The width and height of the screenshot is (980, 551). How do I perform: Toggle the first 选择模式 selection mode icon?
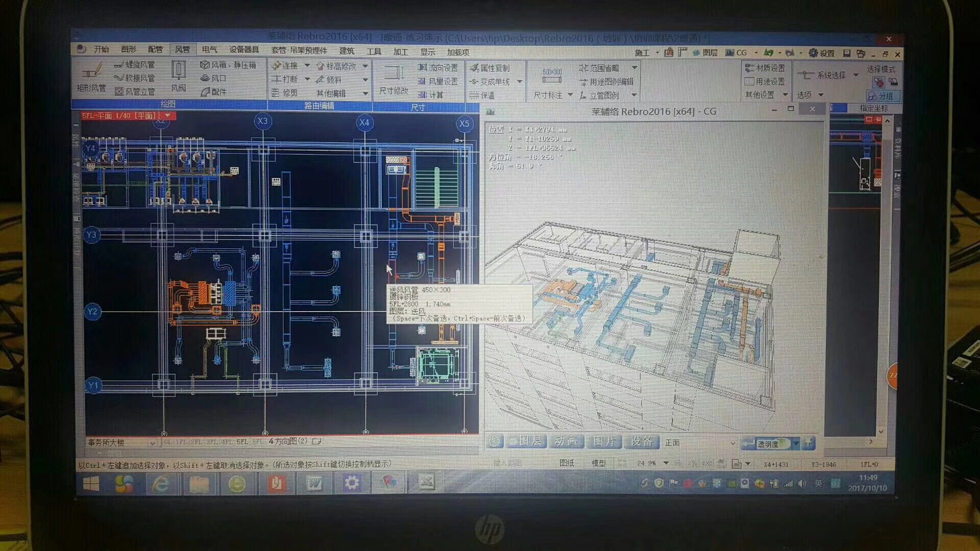click(x=878, y=82)
